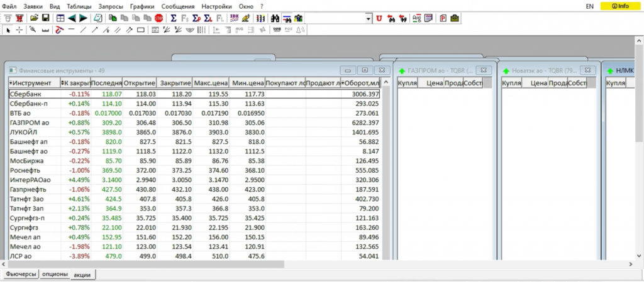The width and height of the screenshot is (644, 282).
Task: Click the open folder icon in the toolbar
Action: tap(34, 18)
